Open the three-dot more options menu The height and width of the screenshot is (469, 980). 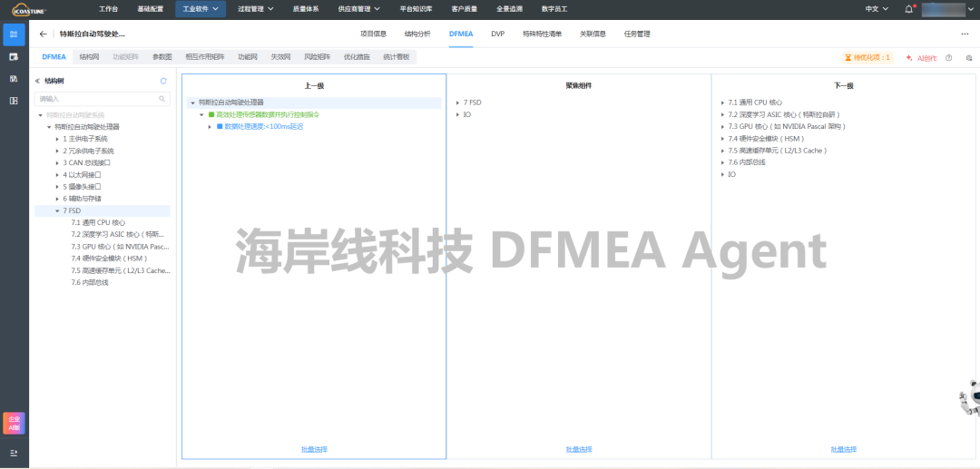[x=965, y=34]
